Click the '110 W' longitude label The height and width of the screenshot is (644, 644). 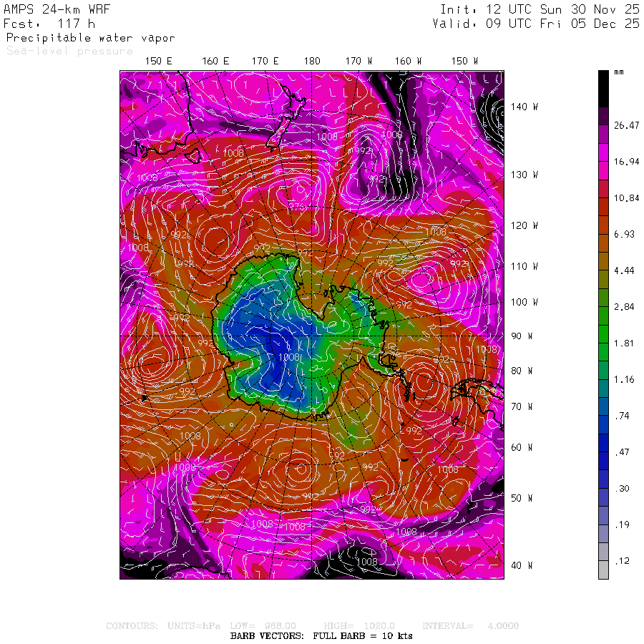tap(524, 267)
